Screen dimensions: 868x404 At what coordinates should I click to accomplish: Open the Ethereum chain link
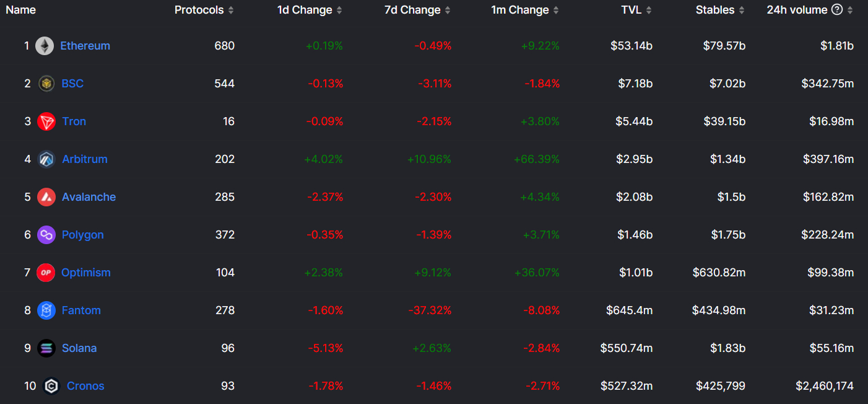tap(85, 46)
